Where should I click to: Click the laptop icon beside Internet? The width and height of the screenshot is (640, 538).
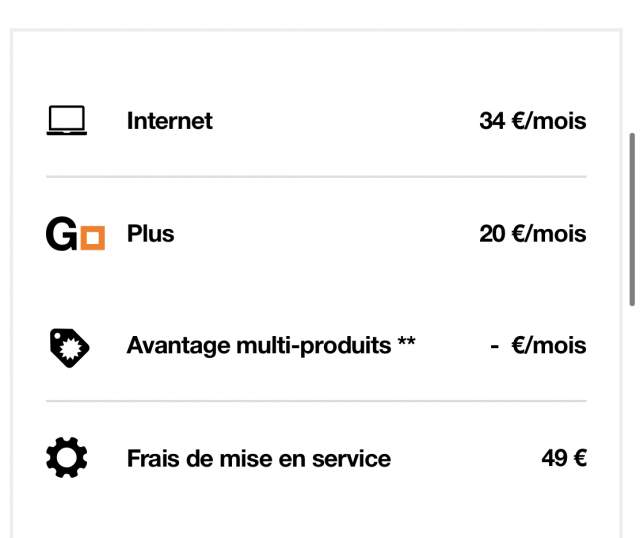(67, 121)
